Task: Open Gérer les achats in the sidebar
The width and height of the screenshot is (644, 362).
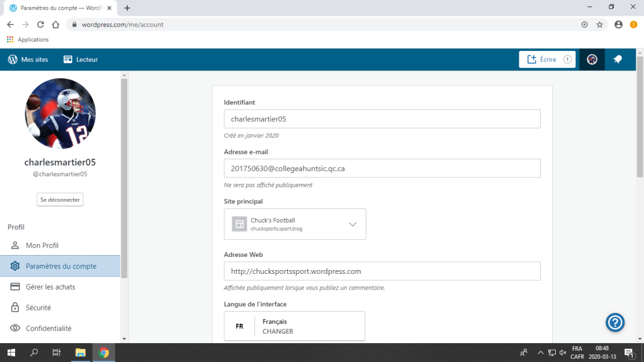Action: point(50,287)
